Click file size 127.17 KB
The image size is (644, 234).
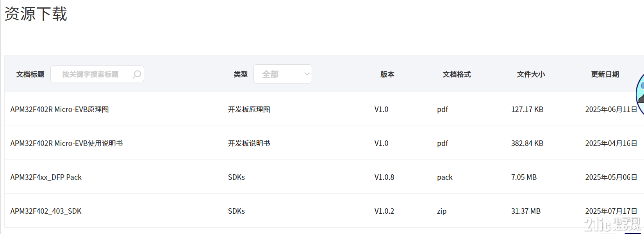527,110
